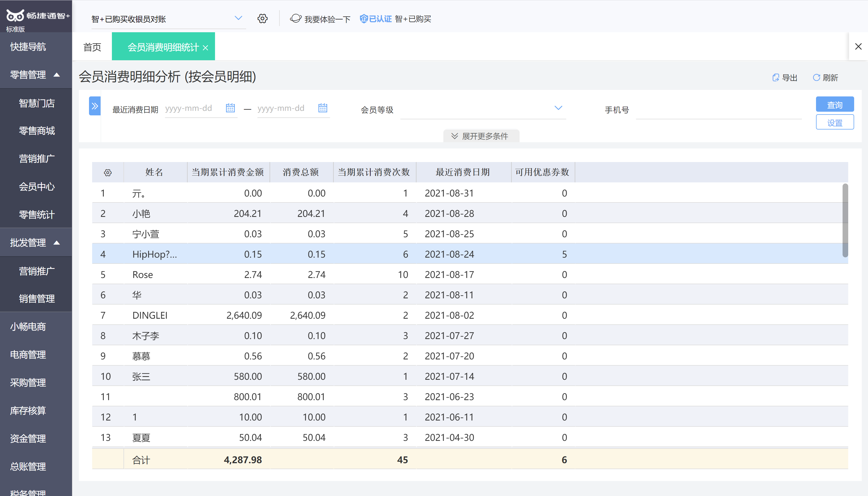Open the 智+已购买收银员对账 account dropdown
The width and height of the screenshot is (868, 496).
238,18
